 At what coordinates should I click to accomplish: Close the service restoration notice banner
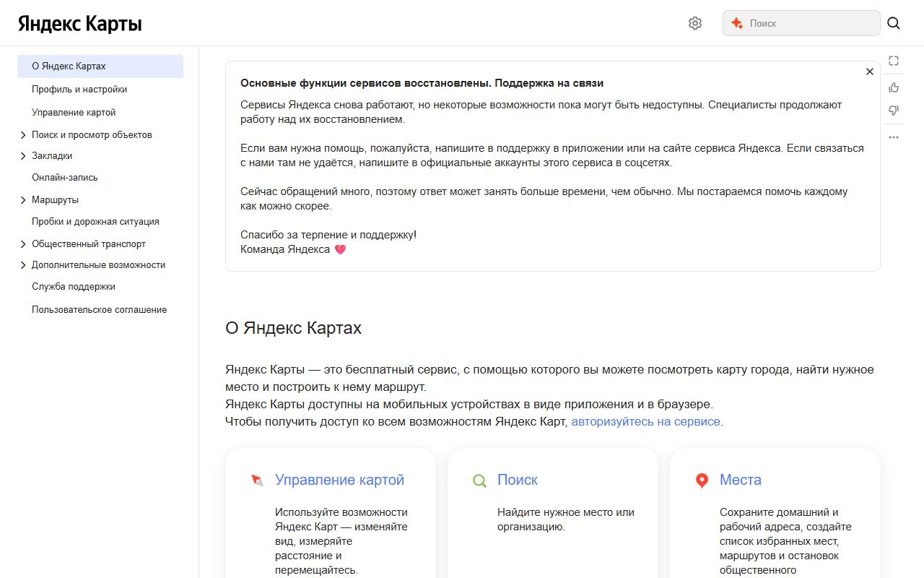pyautogui.click(x=870, y=72)
